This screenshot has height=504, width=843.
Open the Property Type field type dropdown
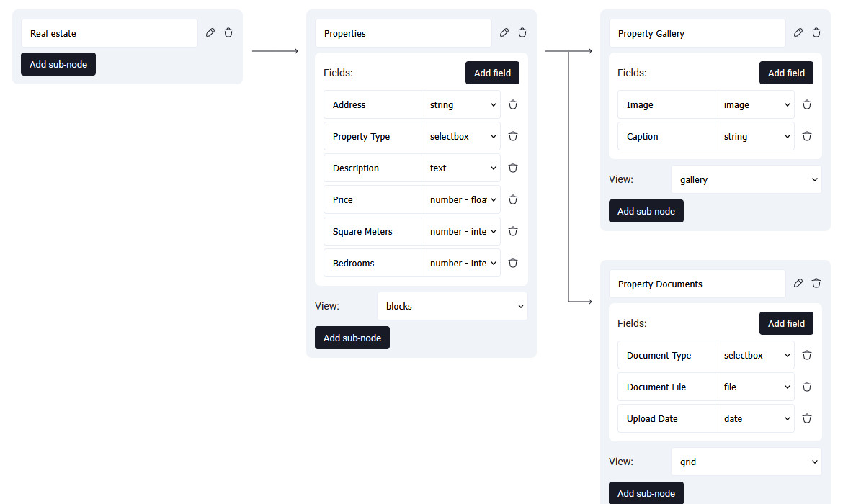(461, 136)
